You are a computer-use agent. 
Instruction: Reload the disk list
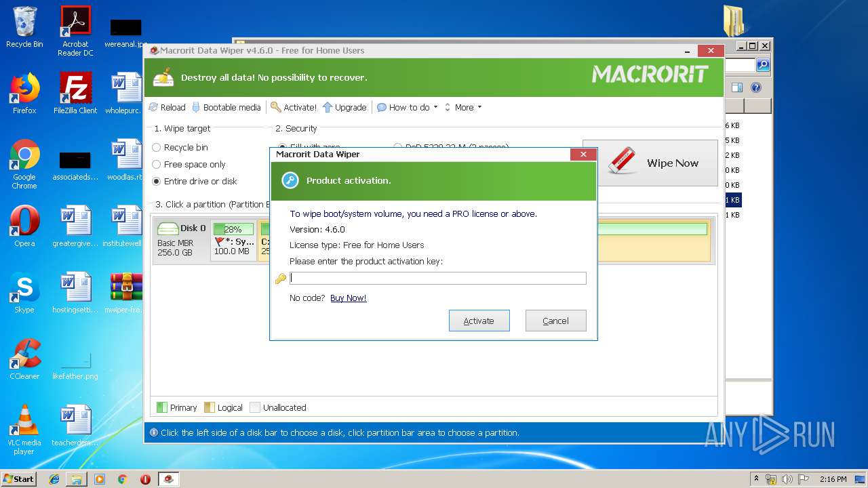[x=167, y=107]
